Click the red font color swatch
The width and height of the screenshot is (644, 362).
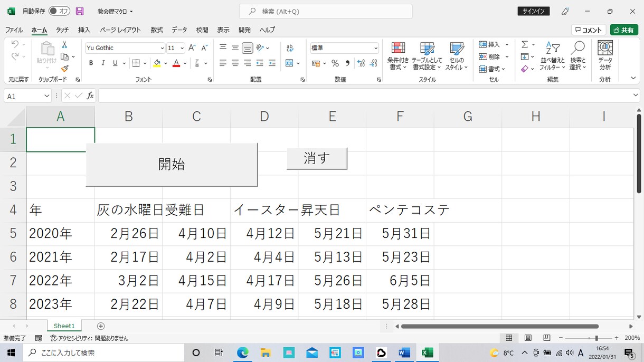click(x=176, y=63)
